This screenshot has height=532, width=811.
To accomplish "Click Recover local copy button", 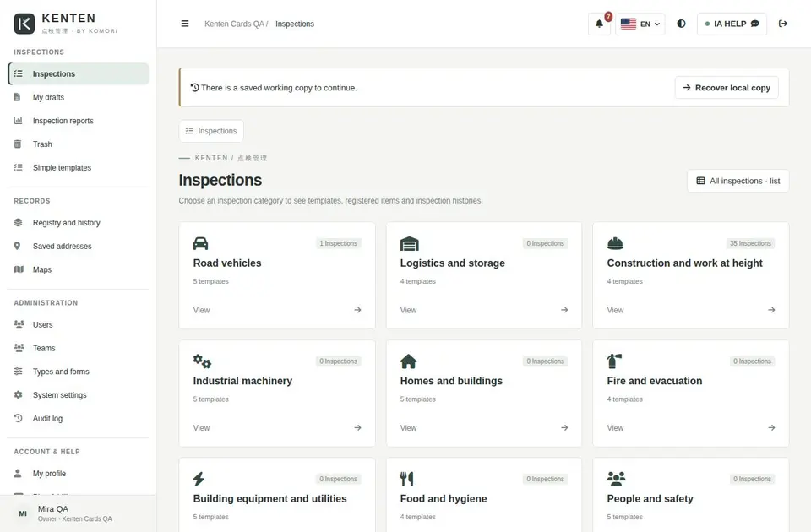I will click(727, 88).
